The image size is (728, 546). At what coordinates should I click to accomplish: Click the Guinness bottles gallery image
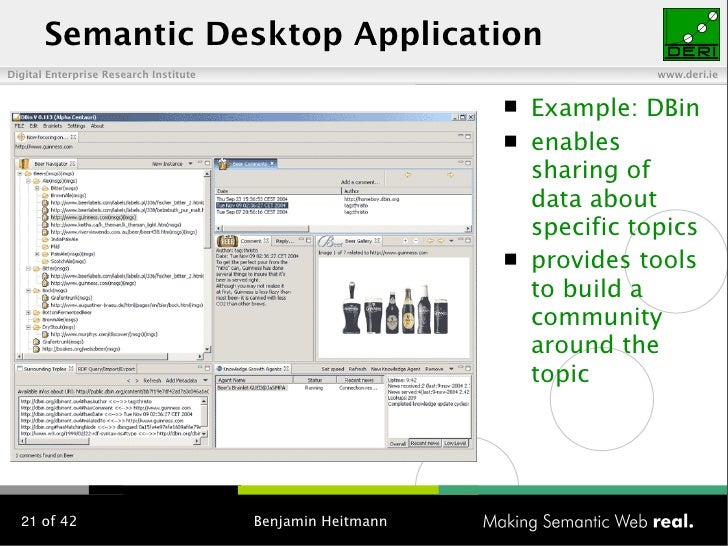point(394,308)
